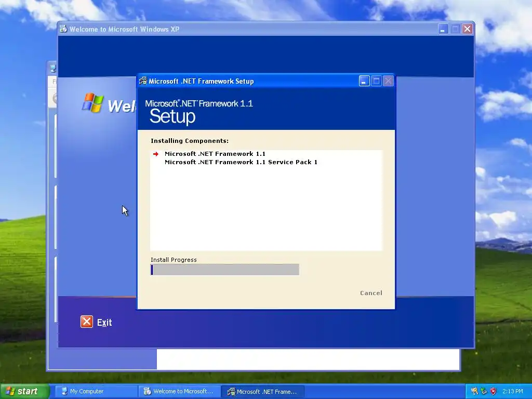Viewport: 532px width, 399px height.
Task: Click the 2:13 PM system clock
Action: coord(513,392)
